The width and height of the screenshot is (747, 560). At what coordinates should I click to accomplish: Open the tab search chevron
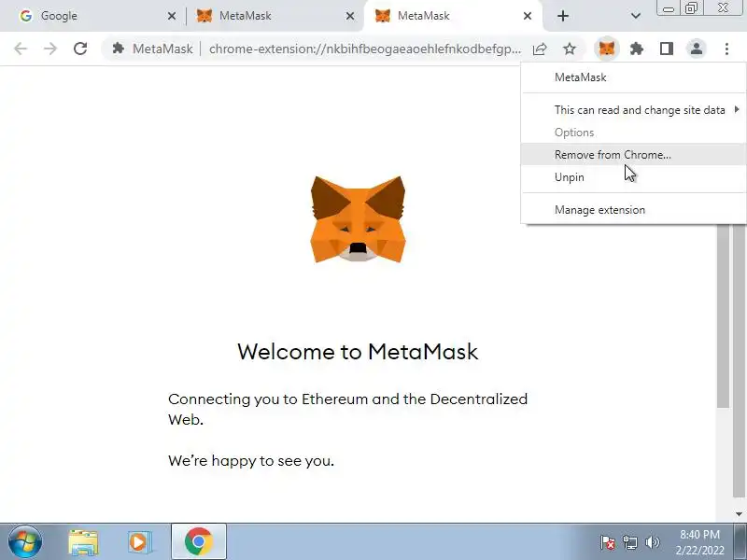[636, 16]
